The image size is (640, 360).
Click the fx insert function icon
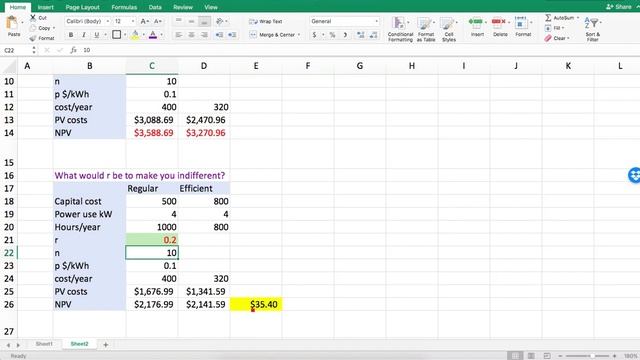coord(73,50)
